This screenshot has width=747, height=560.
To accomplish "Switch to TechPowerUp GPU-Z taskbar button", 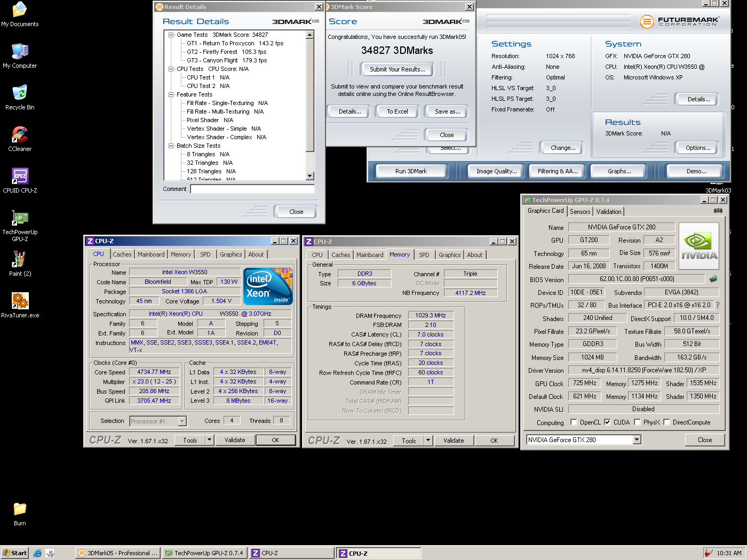I will click(204, 553).
